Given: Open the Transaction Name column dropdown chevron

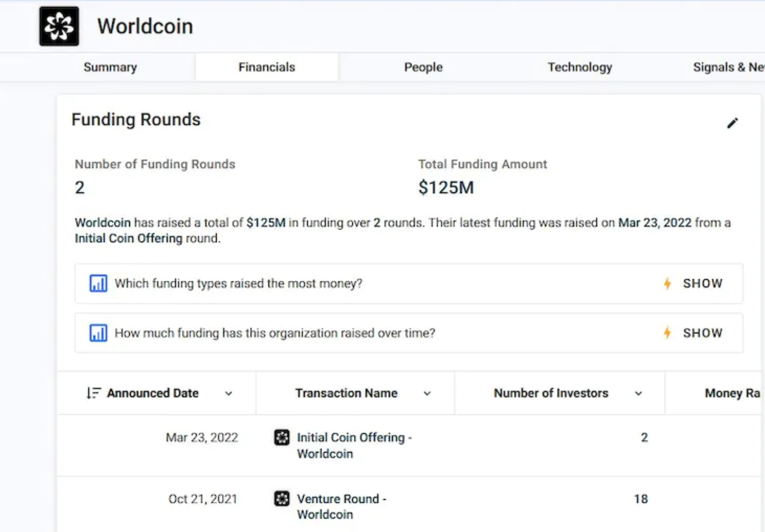Looking at the screenshot, I should [x=427, y=394].
